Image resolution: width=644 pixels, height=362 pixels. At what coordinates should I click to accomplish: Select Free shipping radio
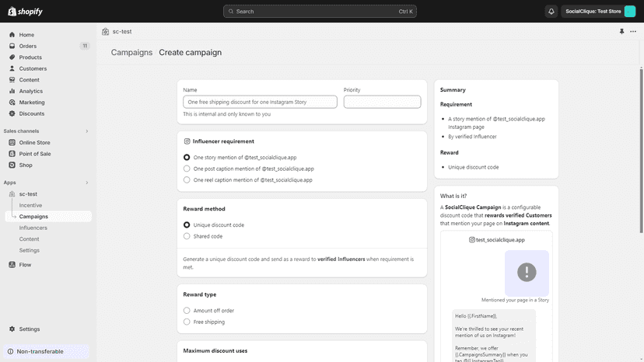click(187, 322)
